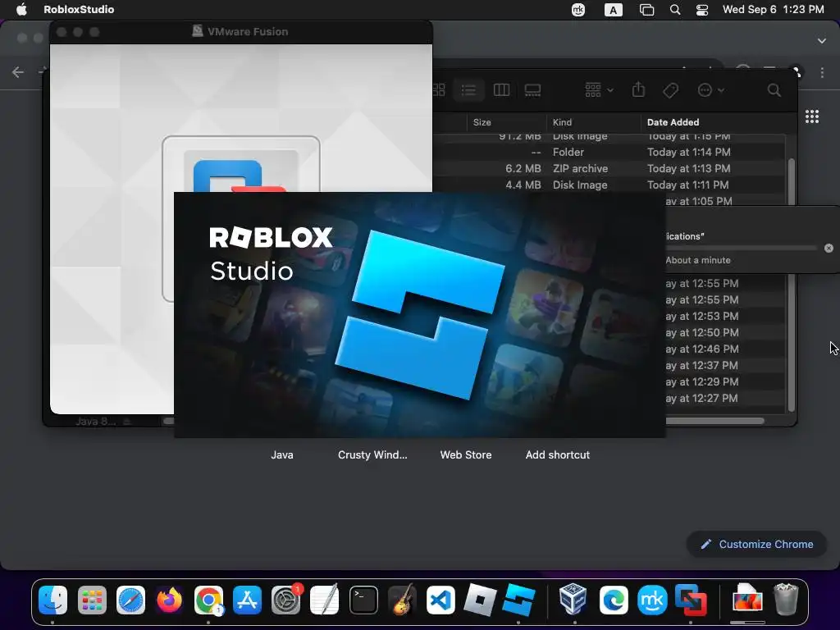
Task: Open the Finder group-by dropdown
Action: tap(599, 90)
